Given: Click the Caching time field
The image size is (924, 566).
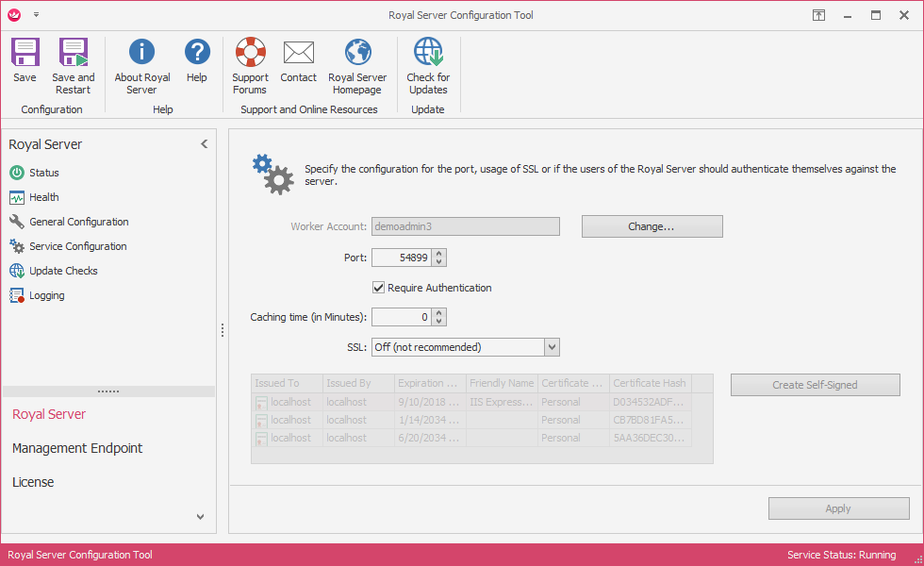Looking at the screenshot, I should 402,317.
